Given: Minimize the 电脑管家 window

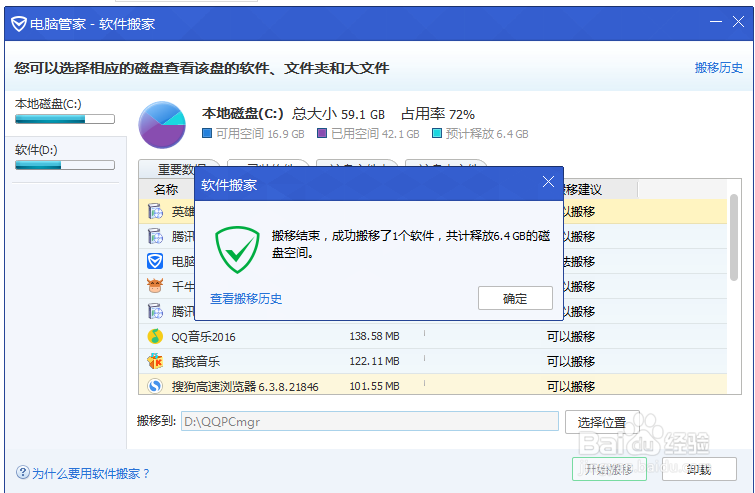Looking at the screenshot, I should (x=716, y=22).
